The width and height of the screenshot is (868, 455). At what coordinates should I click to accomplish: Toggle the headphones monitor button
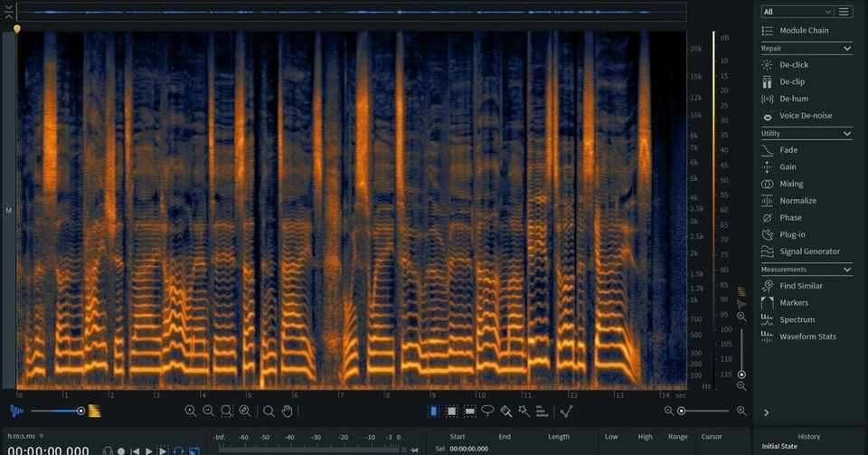click(108, 450)
